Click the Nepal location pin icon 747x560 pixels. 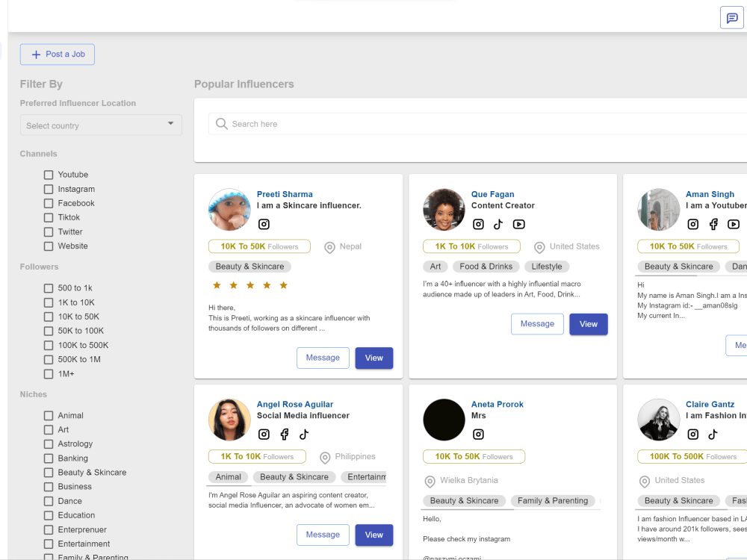pos(329,248)
